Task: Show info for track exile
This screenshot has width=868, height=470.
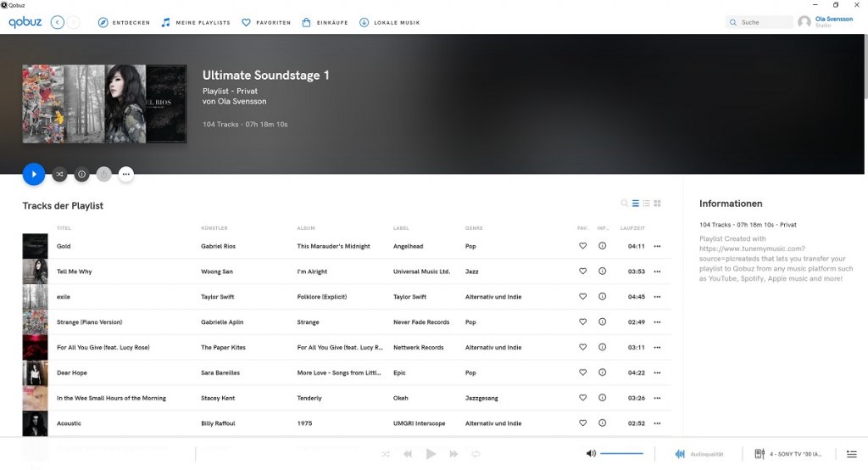Action: click(x=603, y=297)
